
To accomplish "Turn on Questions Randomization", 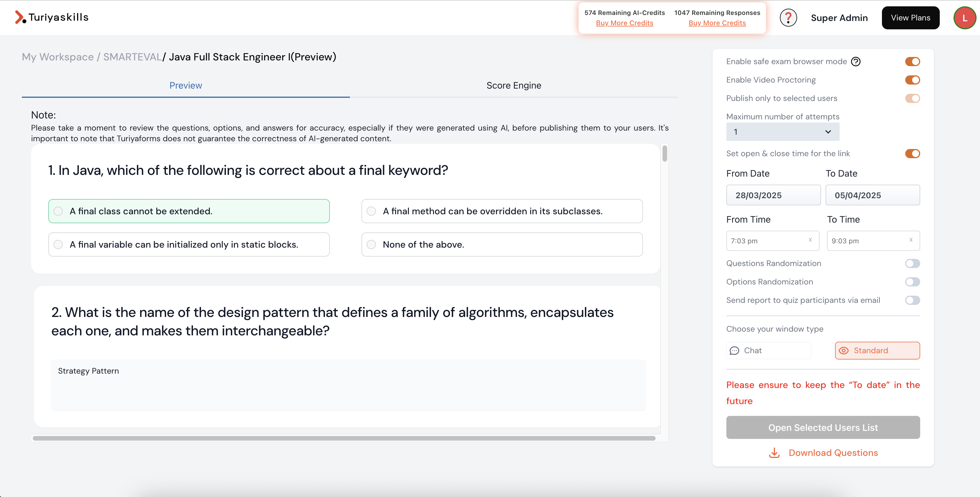I will (x=912, y=263).
